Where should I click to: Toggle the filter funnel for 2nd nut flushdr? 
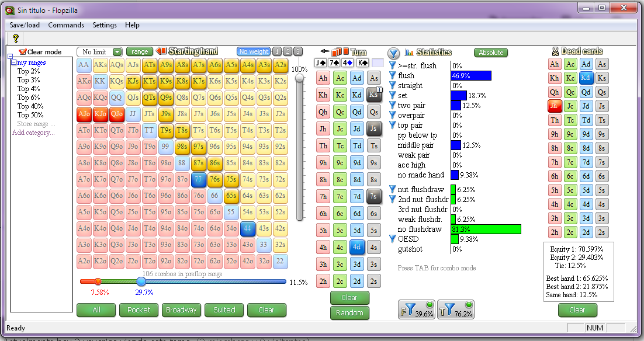pyautogui.click(x=392, y=200)
